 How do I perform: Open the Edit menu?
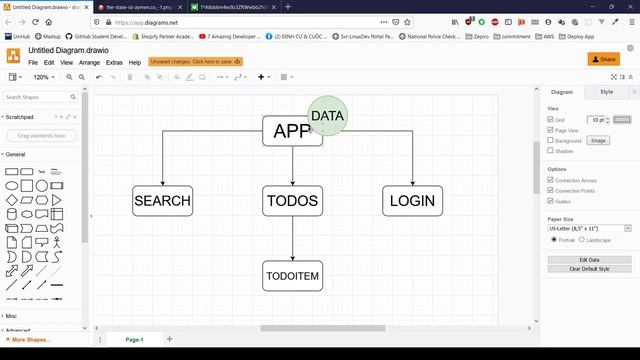pyautogui.click(x=49, y=63)
